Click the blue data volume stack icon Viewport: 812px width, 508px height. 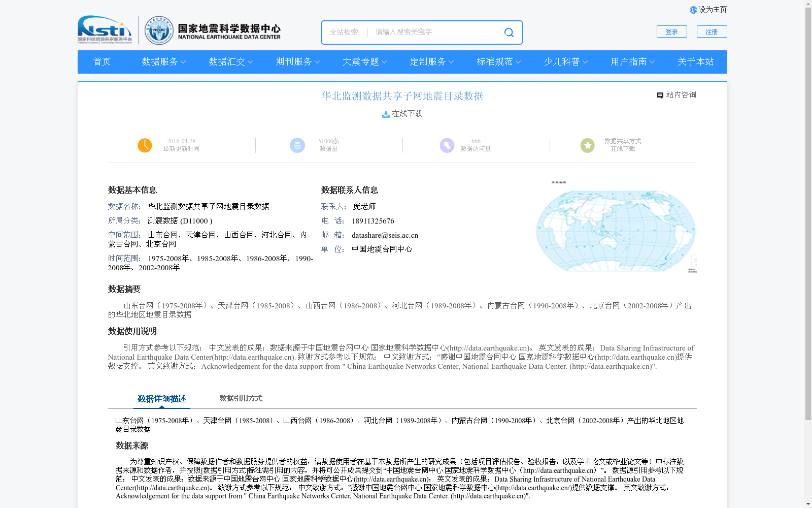(x=297, y=145)
